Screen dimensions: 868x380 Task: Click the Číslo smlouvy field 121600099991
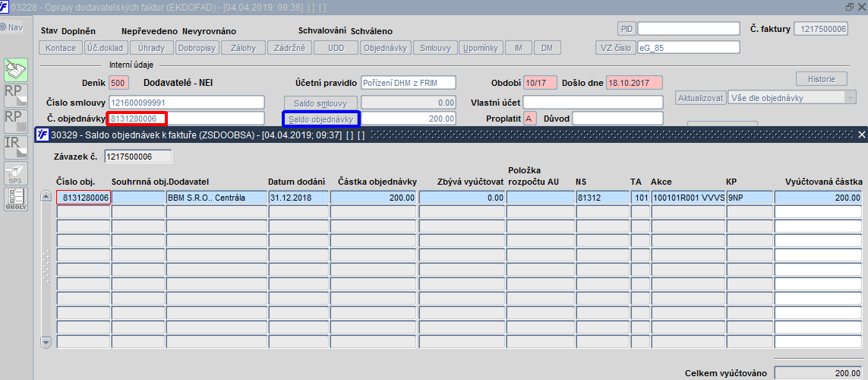(187, 103)
